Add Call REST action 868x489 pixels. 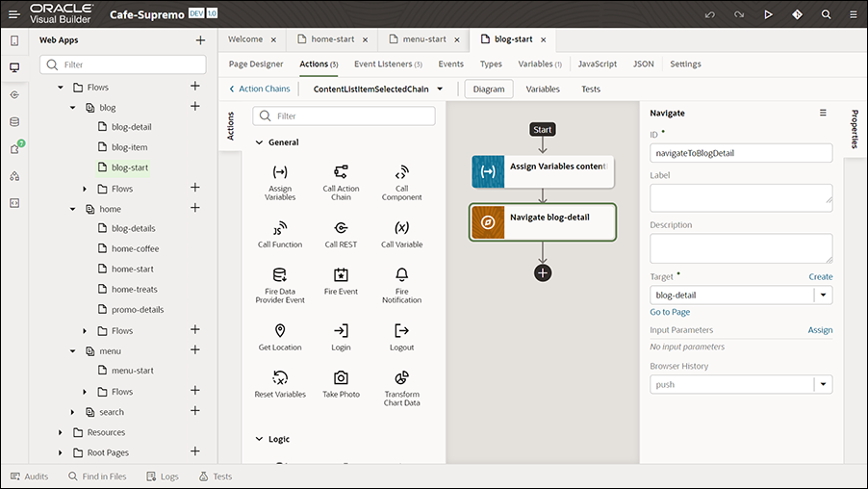pyautogui.click(x=341, y=234)
